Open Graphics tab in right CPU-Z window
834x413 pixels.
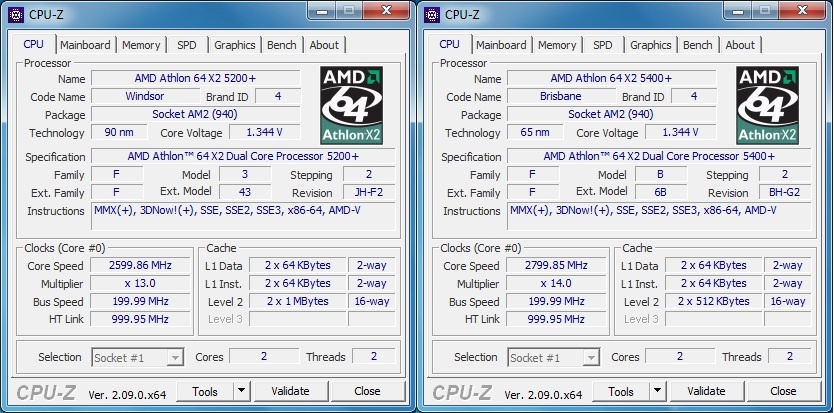tap(650, 45)
